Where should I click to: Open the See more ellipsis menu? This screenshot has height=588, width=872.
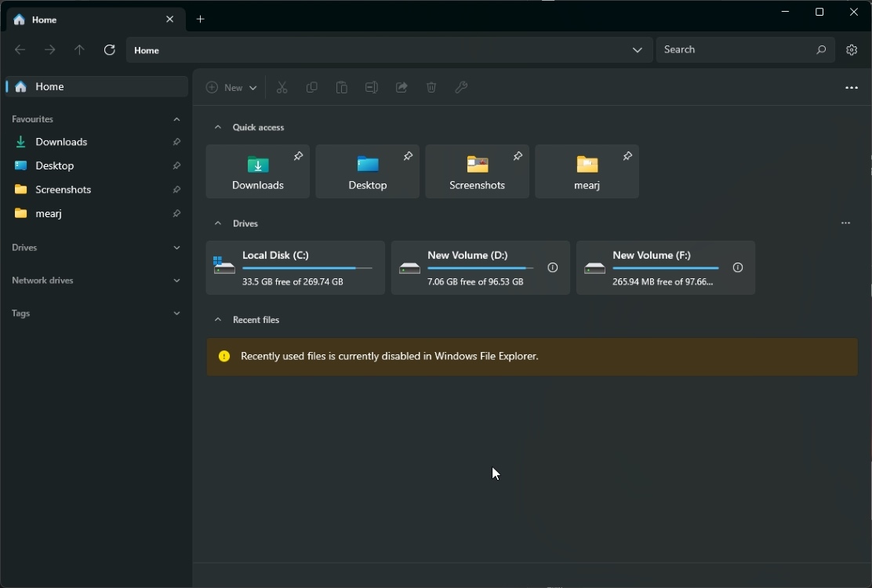(852, 87)
